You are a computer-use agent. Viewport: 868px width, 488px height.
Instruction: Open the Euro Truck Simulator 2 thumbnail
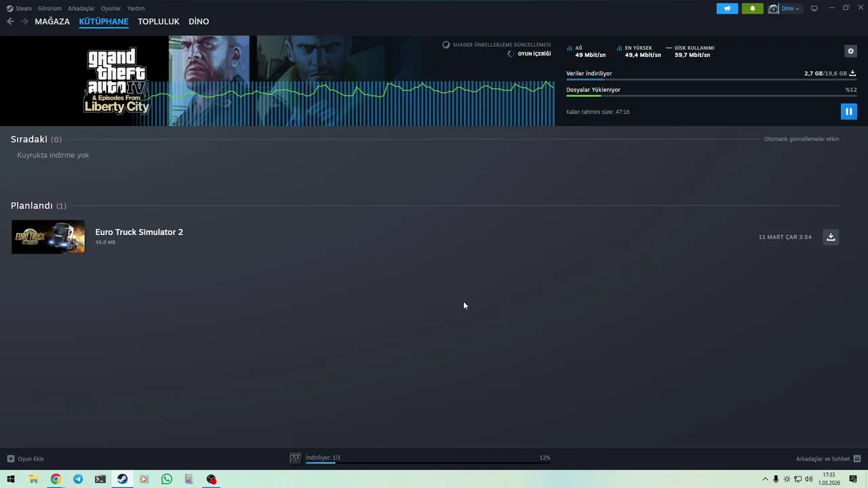48,237
